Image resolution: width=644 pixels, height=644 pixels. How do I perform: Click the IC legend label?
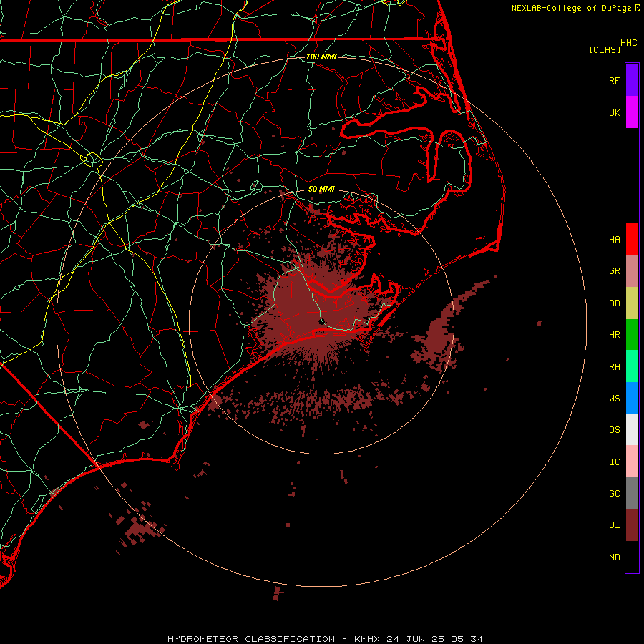pyautogui.click(x=614, y=462)
